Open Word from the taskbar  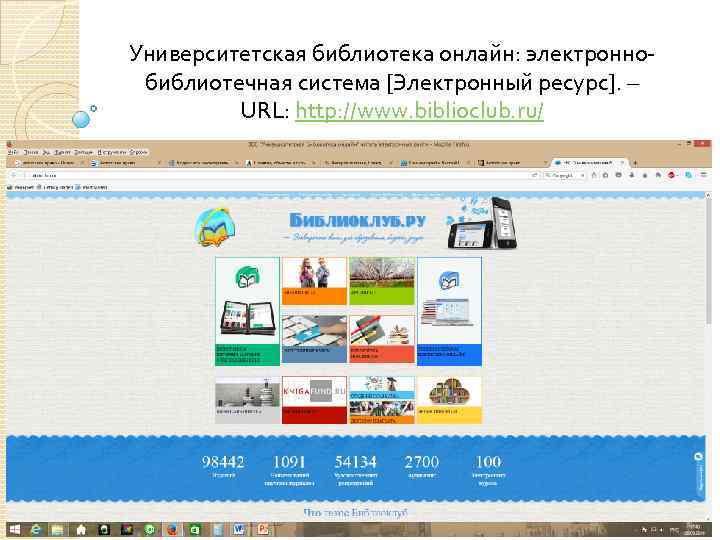239,530
